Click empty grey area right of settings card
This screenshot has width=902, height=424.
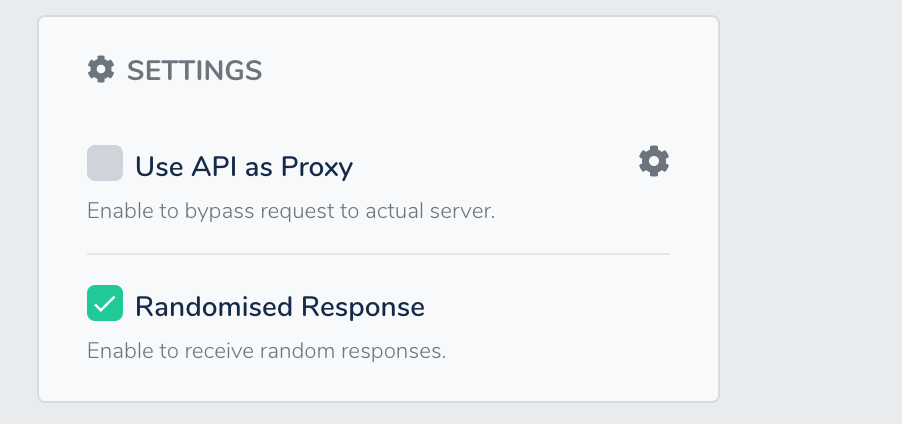[811, 212]
